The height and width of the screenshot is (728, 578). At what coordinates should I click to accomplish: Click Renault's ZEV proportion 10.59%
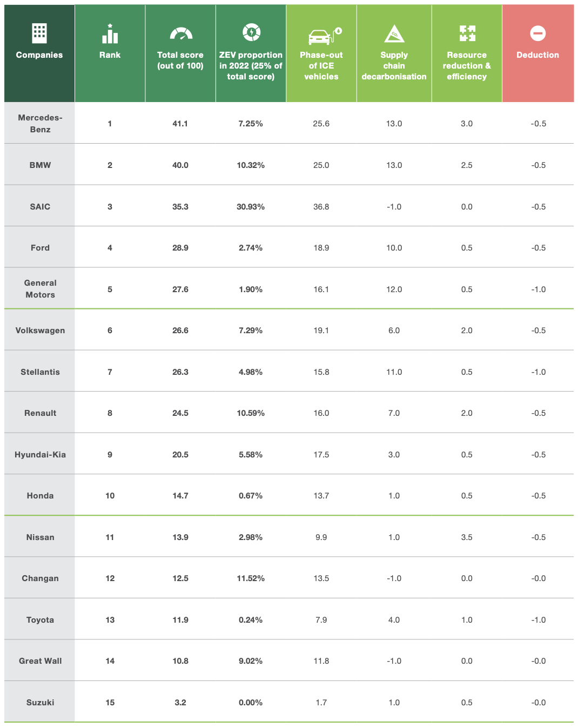pos(251,413)
